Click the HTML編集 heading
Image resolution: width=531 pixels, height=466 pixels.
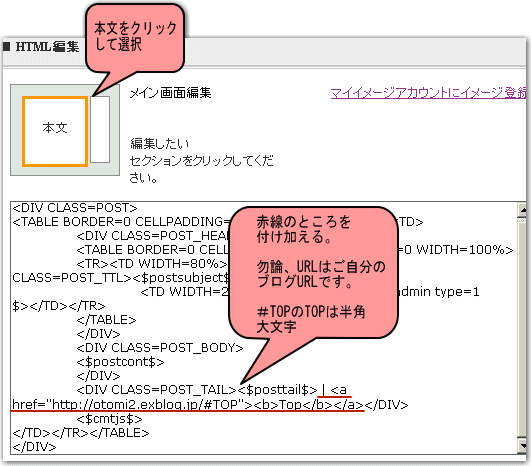coord(47,47)
